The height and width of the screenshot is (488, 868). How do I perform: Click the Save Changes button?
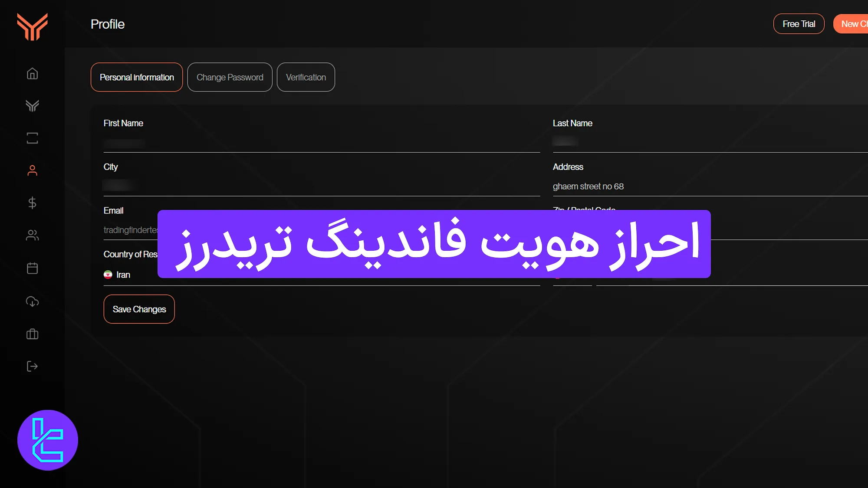click(139, 309)
